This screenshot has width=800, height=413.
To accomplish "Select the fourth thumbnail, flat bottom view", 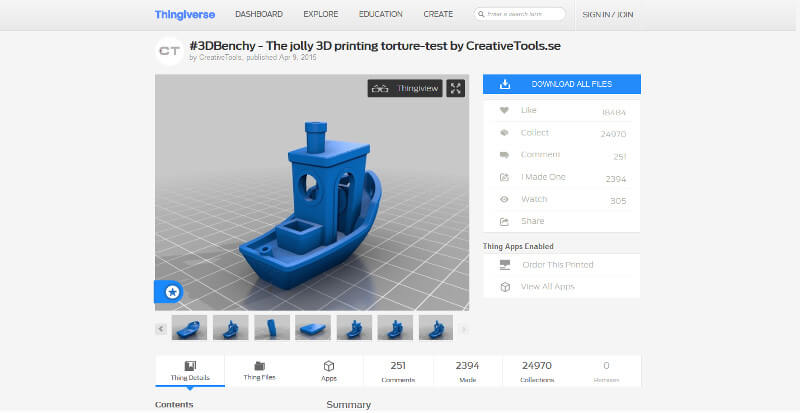I will [x=313, y=327].
